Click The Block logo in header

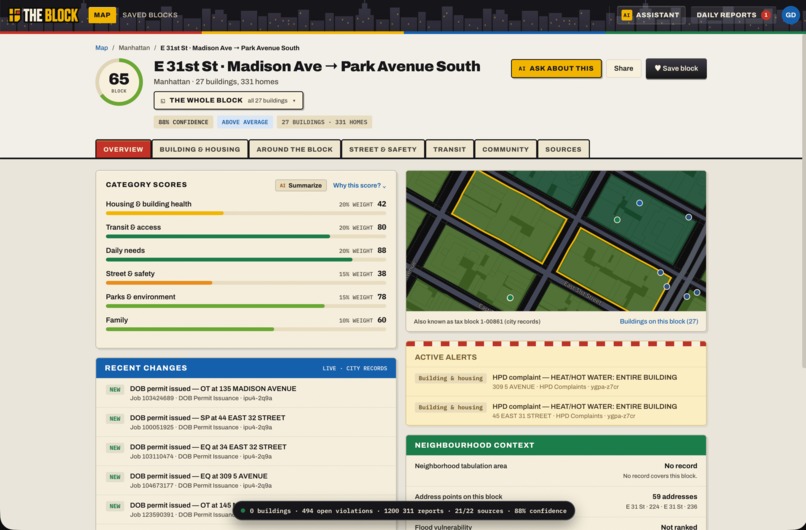point(43,15)
